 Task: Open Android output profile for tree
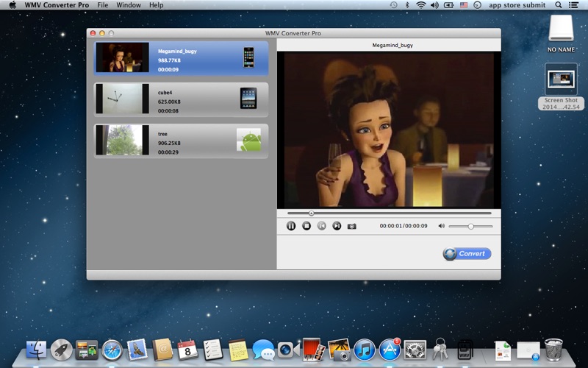tap(248, 139)
